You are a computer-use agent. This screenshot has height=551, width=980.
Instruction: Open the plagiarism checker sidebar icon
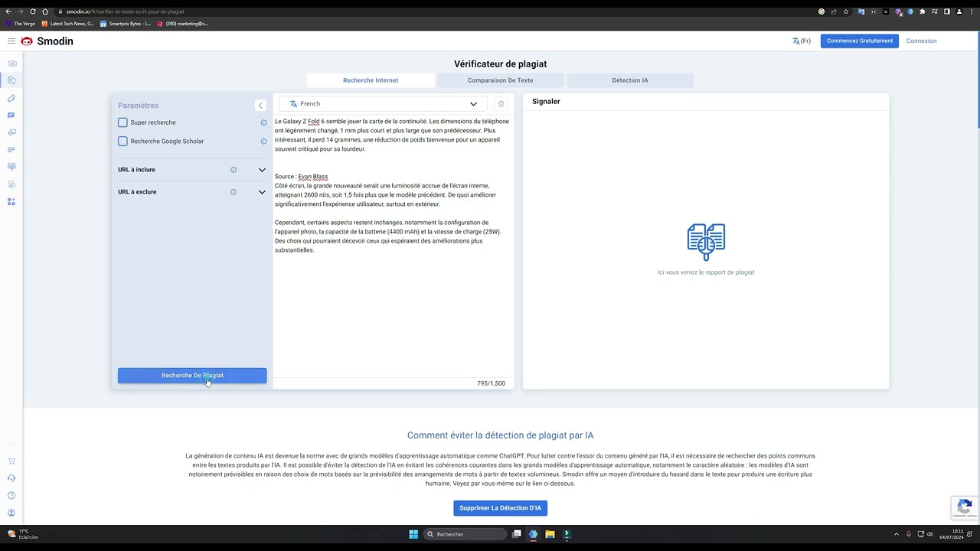pos(11,80)
